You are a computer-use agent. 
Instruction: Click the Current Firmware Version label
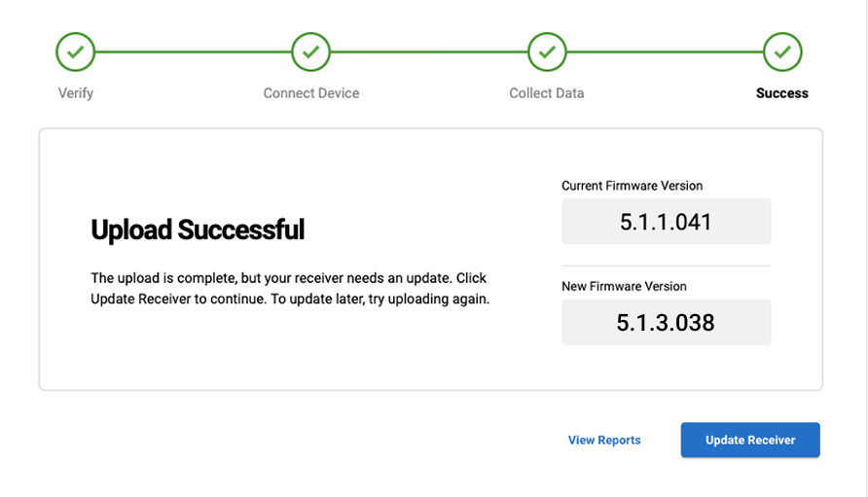click(x=632, y=186)
